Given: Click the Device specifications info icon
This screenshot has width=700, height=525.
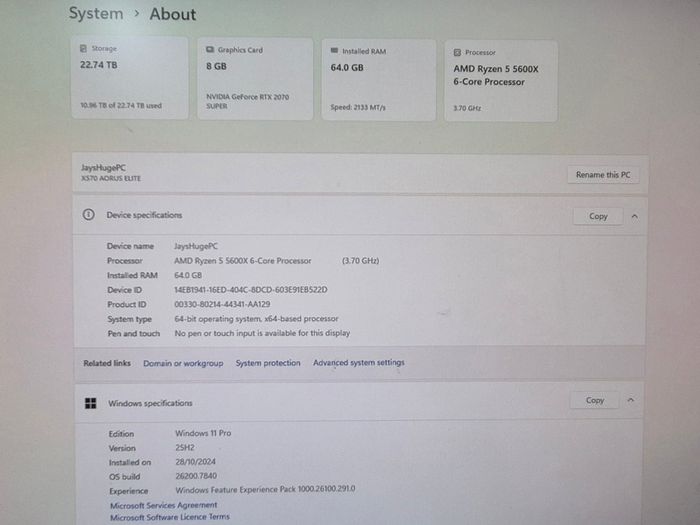Looking at the screenshot, I should coord(88,215).
